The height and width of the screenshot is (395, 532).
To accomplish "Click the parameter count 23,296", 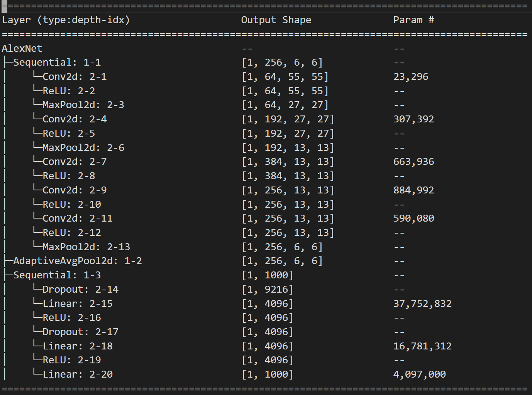I will pyautogui.click(x=411, y=77).
